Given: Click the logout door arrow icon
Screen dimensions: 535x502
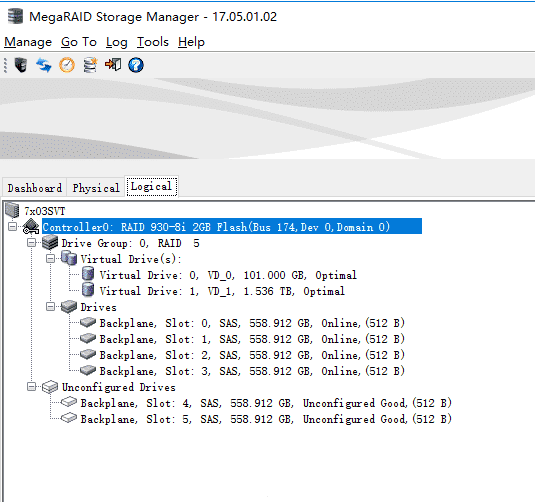Looking at the screenshot, I should pos(113,64).
